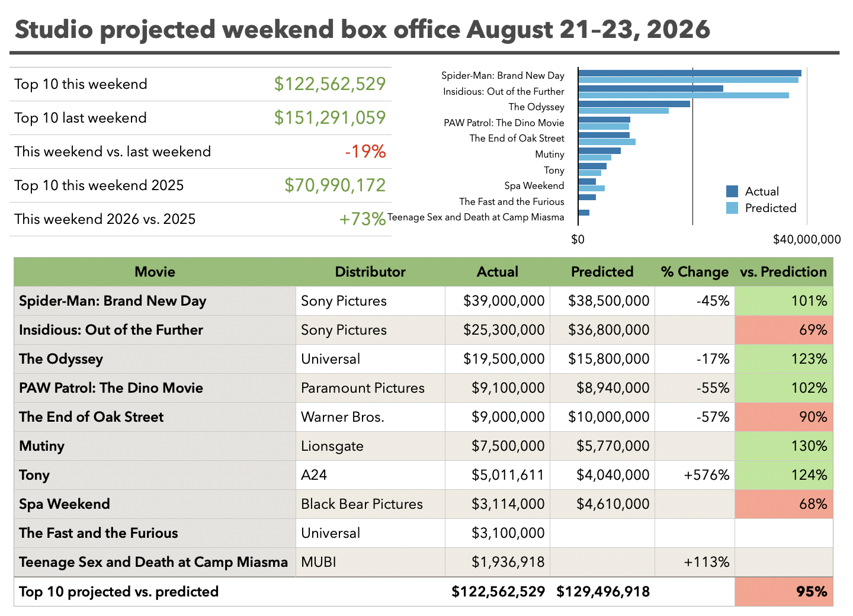Select 'The Fast and the Furious' table cell
The image size is (853, 616).
pyautogui.click(x=155, y=533)
